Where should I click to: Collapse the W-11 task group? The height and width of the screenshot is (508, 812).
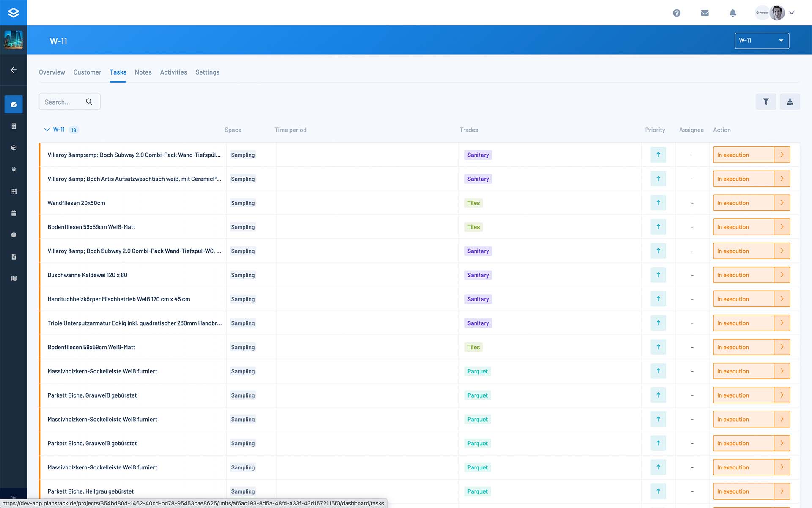pos(47,130)
